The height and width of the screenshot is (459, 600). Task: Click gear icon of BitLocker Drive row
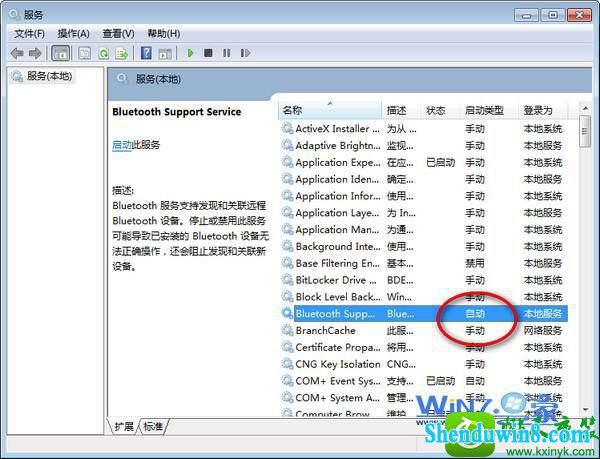coord(287,280)
